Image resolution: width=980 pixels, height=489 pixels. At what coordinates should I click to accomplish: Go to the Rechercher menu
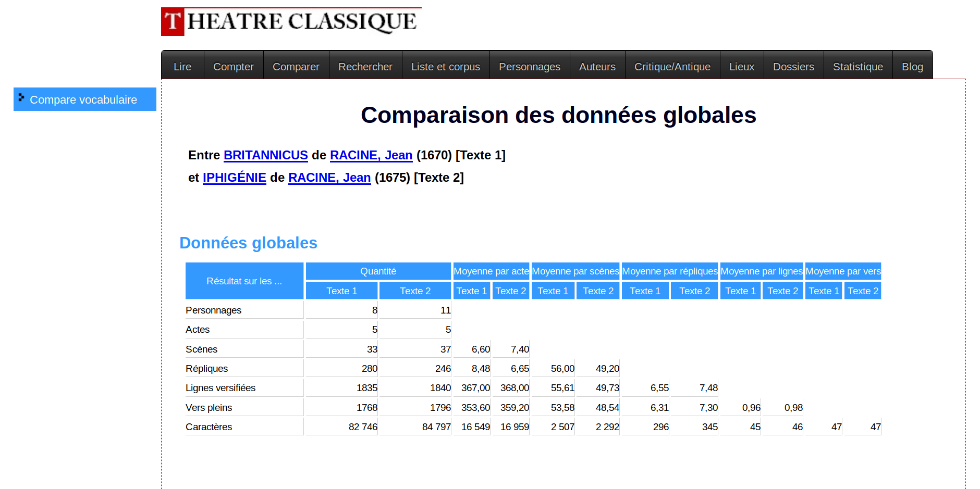[x=365, y=67]
